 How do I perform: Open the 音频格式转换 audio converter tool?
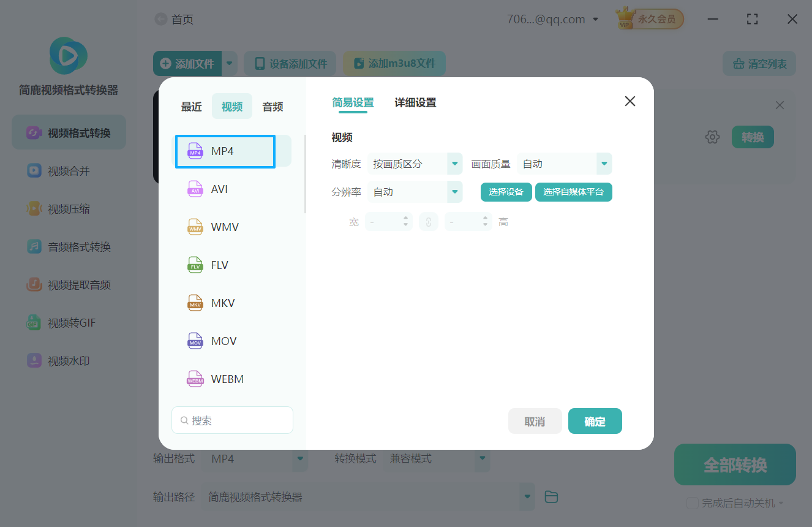pos(67,246)
